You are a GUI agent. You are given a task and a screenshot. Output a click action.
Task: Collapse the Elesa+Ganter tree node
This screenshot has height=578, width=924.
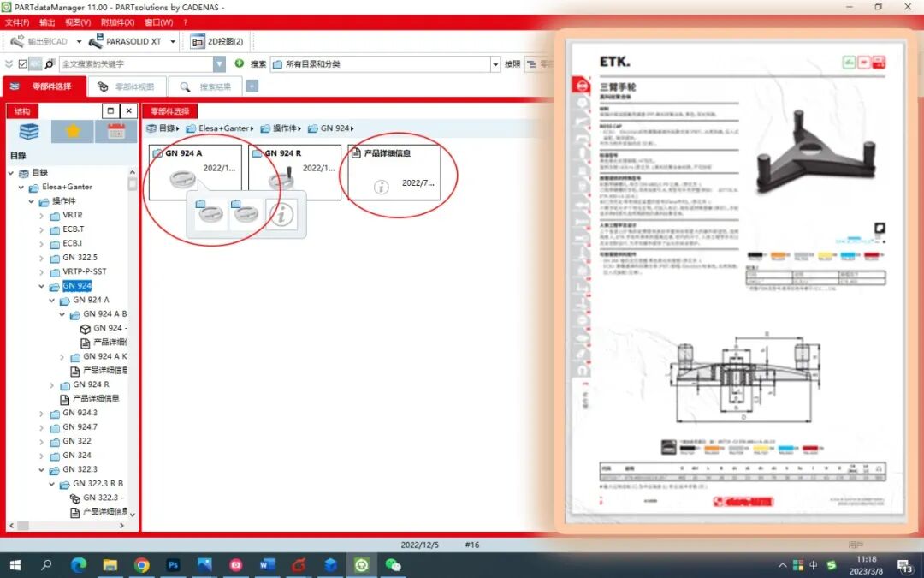tap(21, 187)
